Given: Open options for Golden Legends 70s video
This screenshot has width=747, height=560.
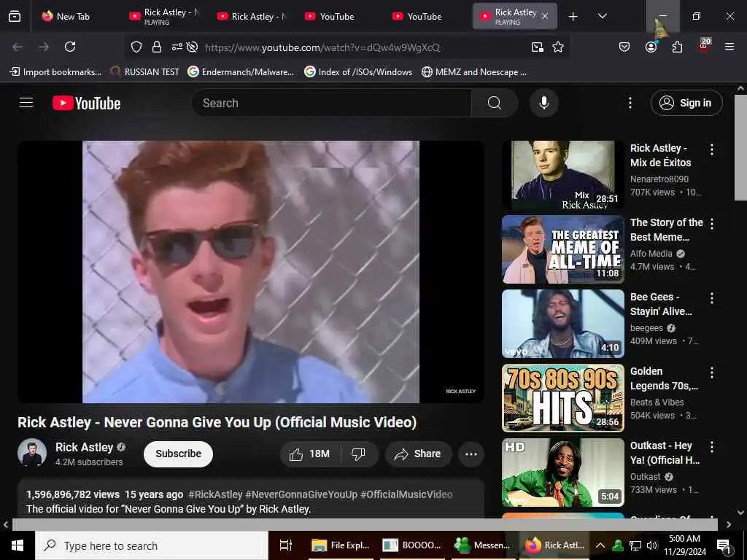Looking at the screenshot, I should [x=712, y=373].
